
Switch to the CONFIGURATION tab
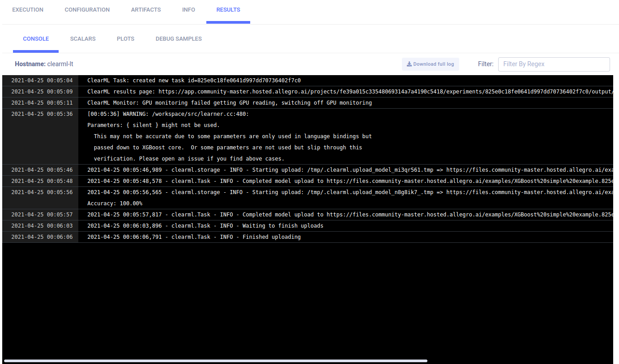(87, 10)
